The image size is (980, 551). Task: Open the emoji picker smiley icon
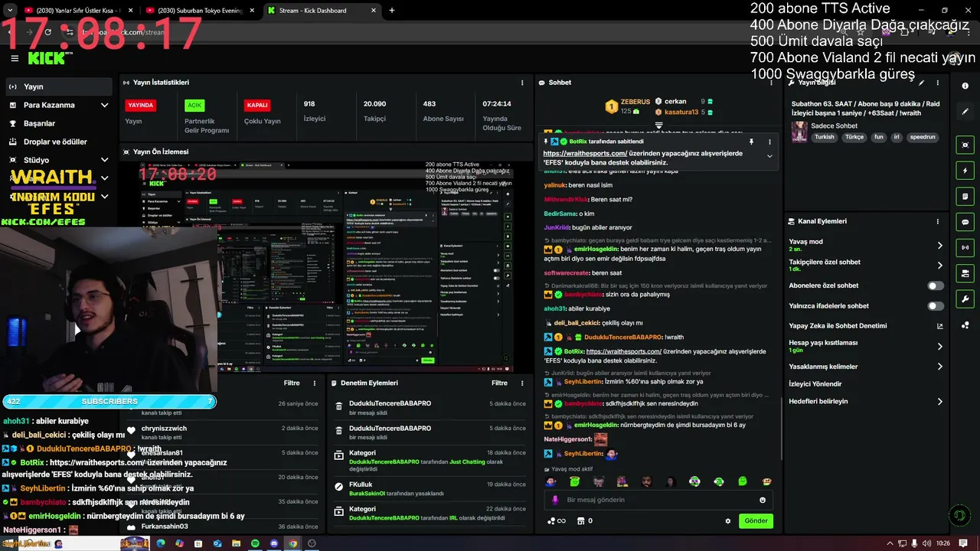click(763, 500)
